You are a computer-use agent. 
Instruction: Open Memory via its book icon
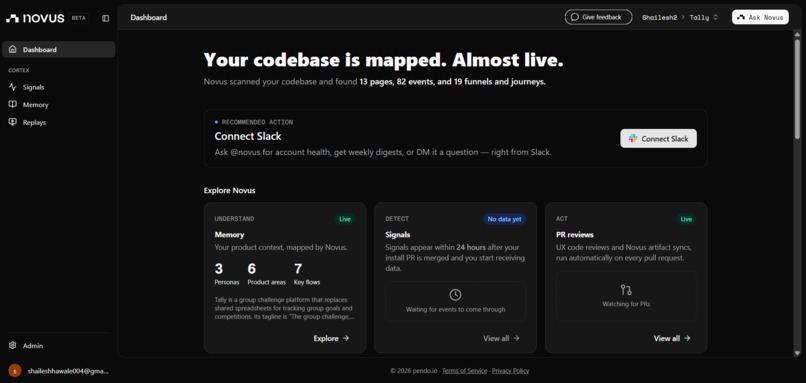13,104
